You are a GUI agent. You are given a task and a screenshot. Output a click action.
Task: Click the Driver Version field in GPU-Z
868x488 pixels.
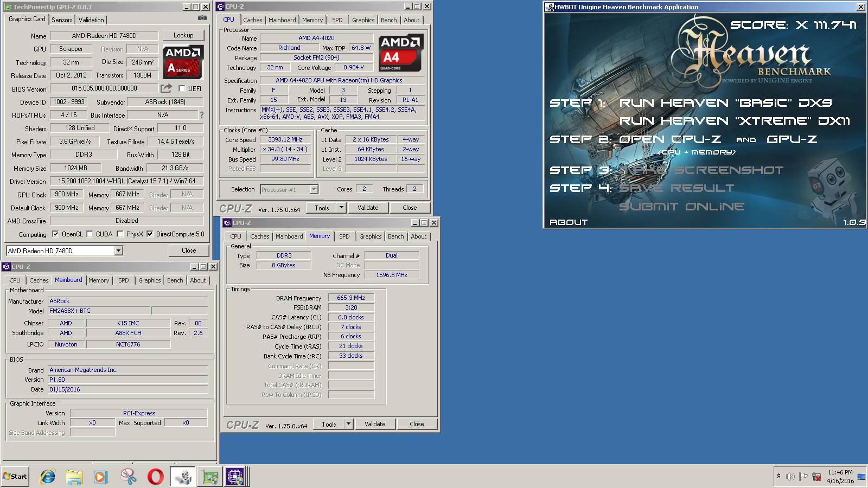click(127, 181)
